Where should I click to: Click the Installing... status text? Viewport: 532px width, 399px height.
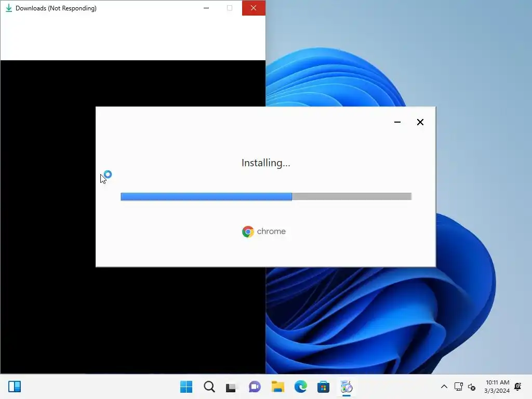[265, 163]
